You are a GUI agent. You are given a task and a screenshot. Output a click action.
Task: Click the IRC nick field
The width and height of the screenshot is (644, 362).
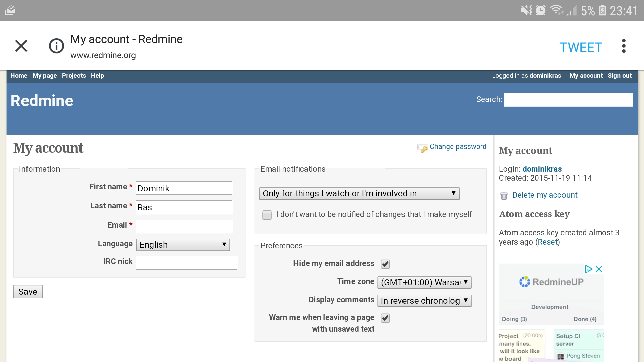(x=187, y=263)
